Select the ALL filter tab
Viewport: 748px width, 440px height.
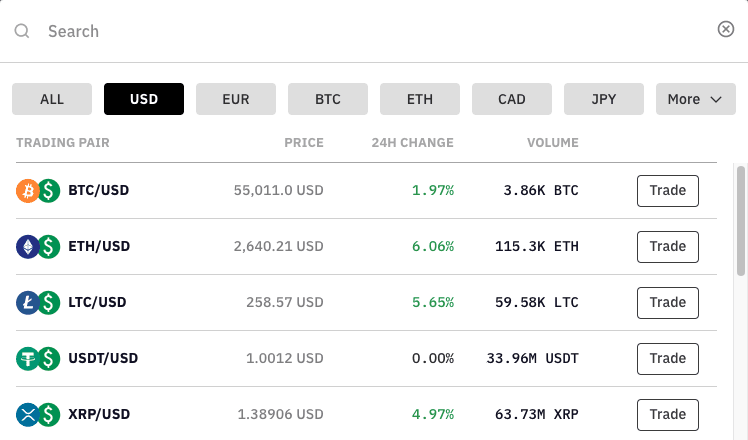click(52, 99)
